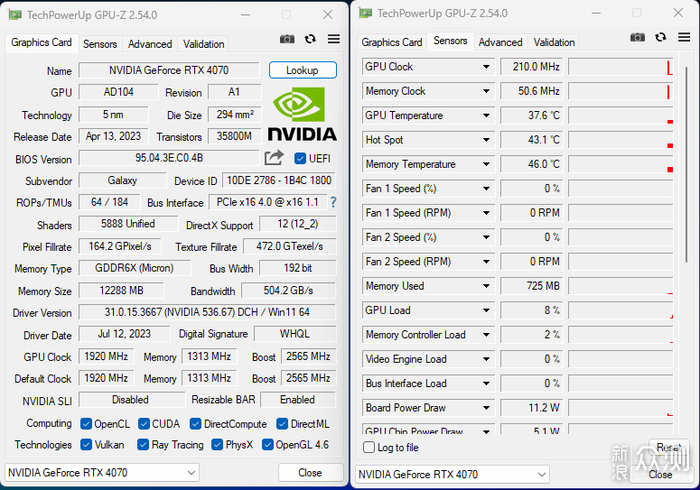The image size is (700, 490).
Task: Open the Memory Clock sensor dropdown
Action: pyautogui.click(x=486, y=91)
